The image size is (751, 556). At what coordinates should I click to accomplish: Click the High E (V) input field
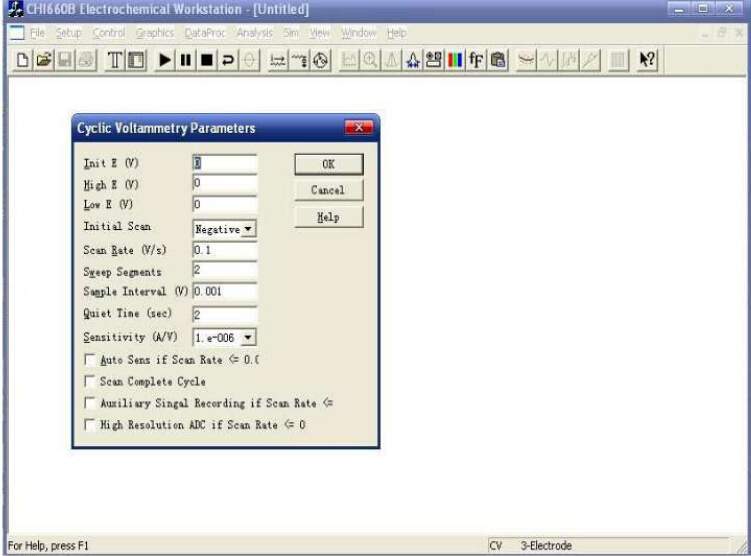click(x=225, y=183)
